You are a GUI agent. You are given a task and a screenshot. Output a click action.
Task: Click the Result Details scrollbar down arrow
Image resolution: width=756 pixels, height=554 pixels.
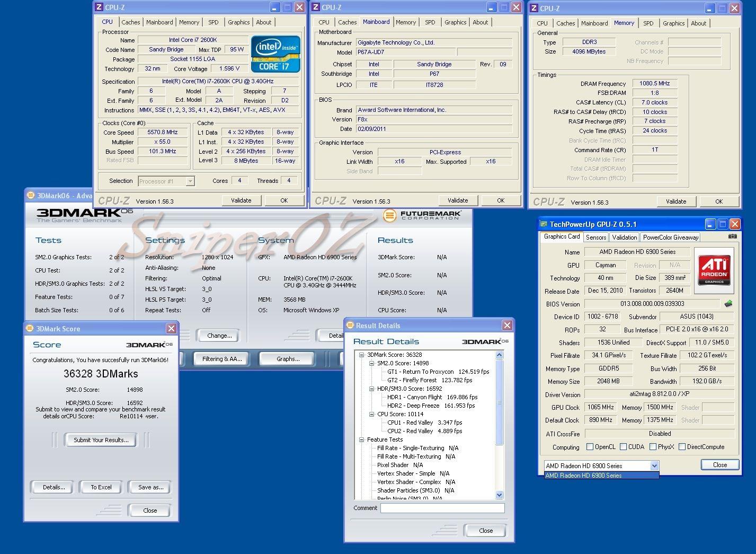[499, 495]
